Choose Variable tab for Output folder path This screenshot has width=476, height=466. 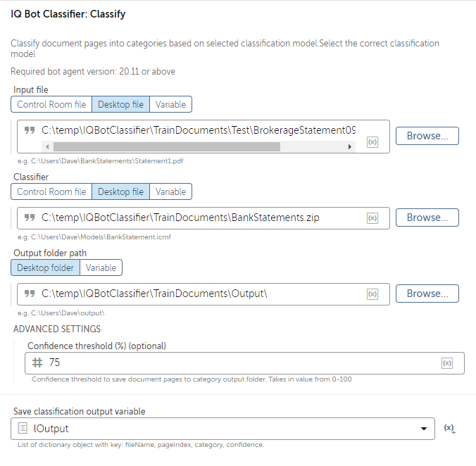coord(101,267)
